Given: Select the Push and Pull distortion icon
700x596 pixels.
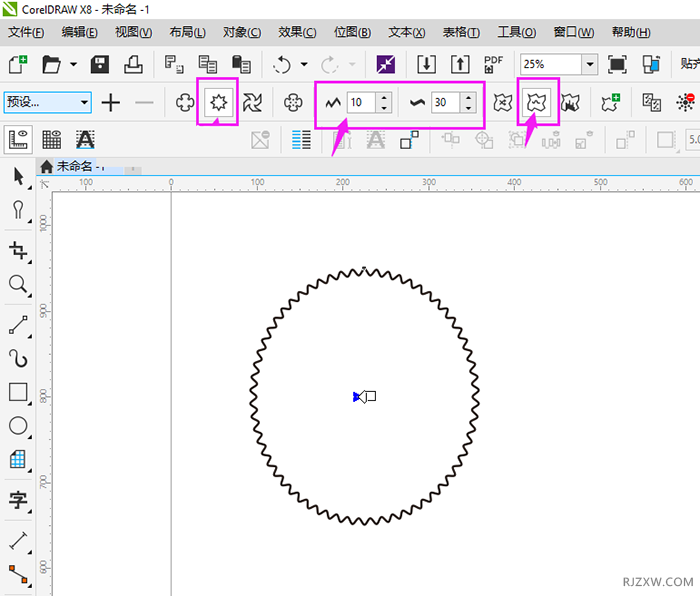Looking at the screenshot, I should coord(184,102).
